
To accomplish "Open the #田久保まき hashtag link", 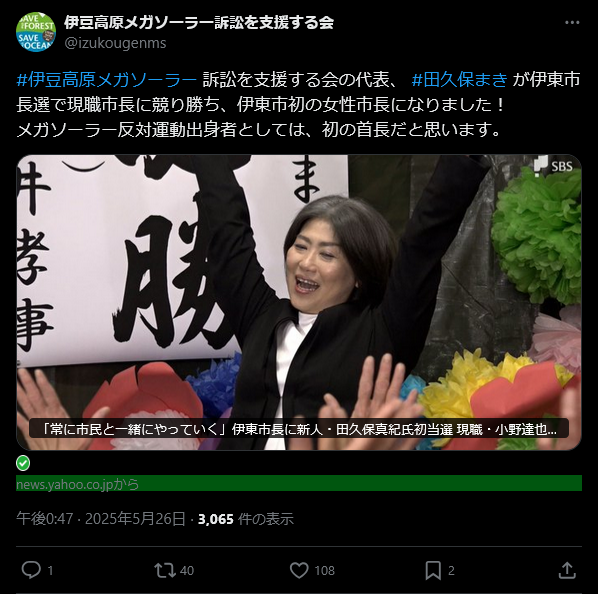I will [x=460, y=80].
